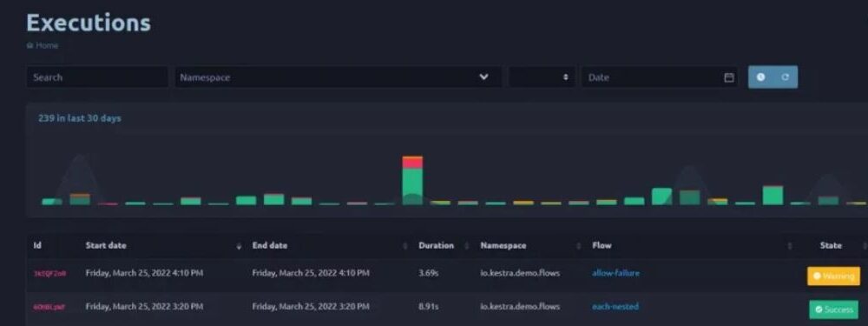The width and height of the screenshot is (868, 326).
Task: Open the state filter select box
Action: (x=542, y=77)
